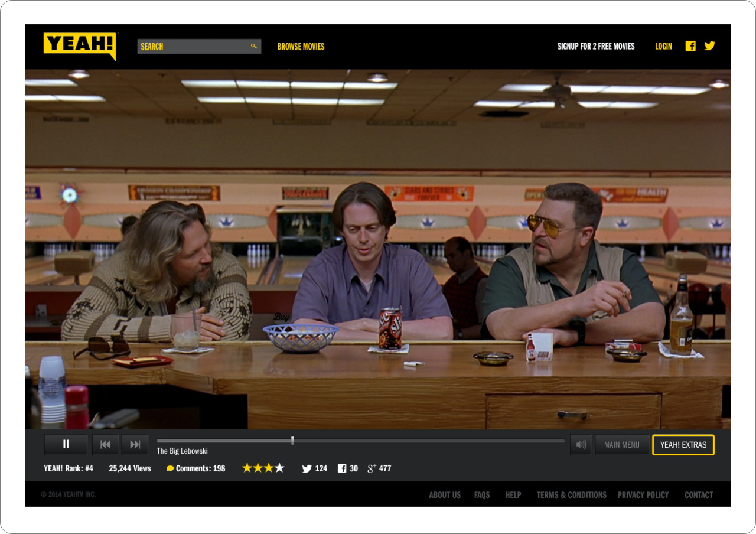Image resolution: width=756 pixels, height=534 pixels.
Task: Open the Facebook page icon in header
Action: click(690, 45)
